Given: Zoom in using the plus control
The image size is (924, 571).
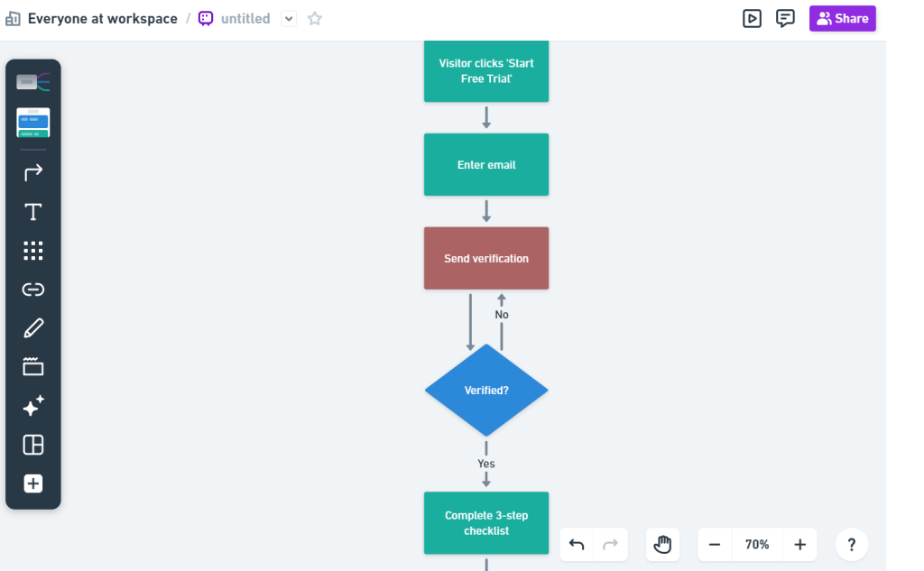Looking at the screenshot, I should [799, 544].
